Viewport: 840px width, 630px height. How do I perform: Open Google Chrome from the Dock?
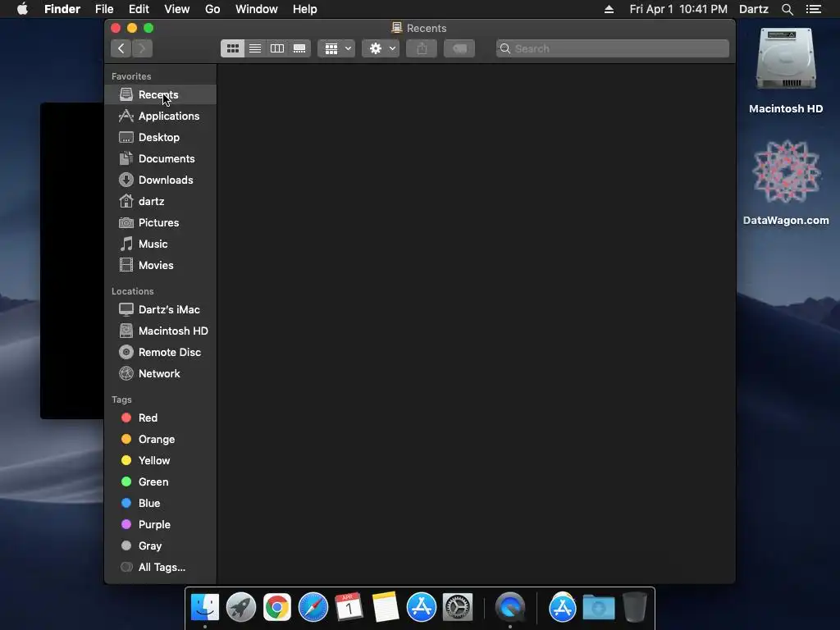(277, 608)
